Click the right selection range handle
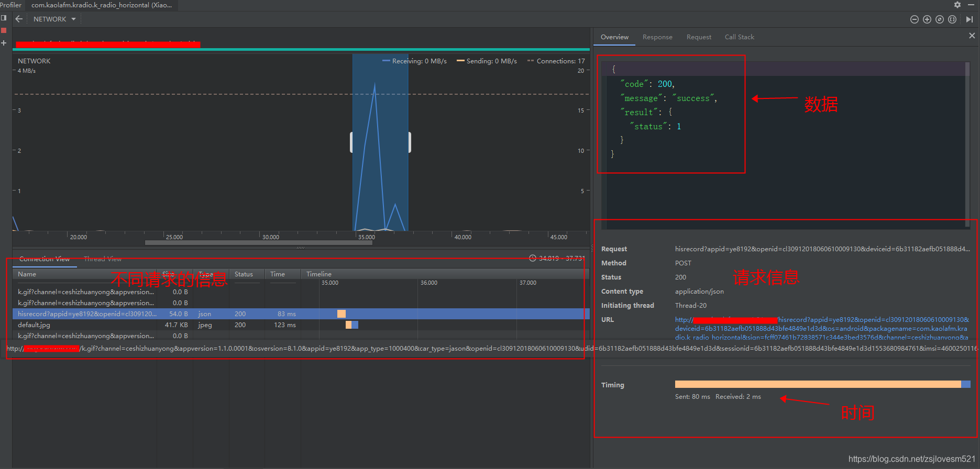Viewport: 980px width, 469px height. tap(410, 142)
